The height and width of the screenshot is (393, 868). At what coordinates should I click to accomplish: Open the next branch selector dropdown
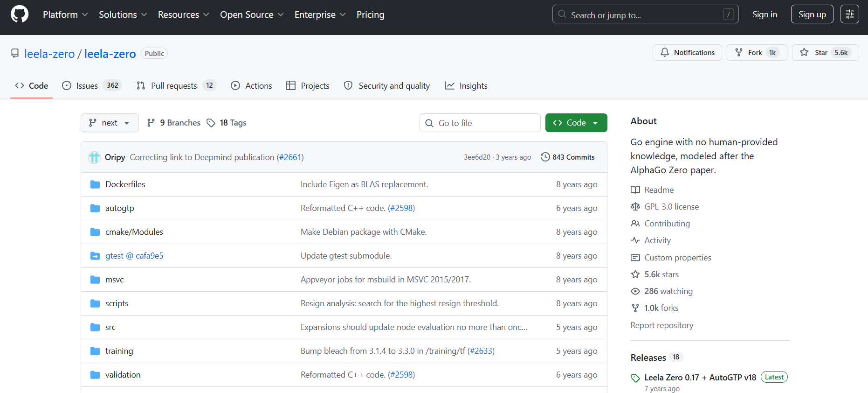point(110,123)
